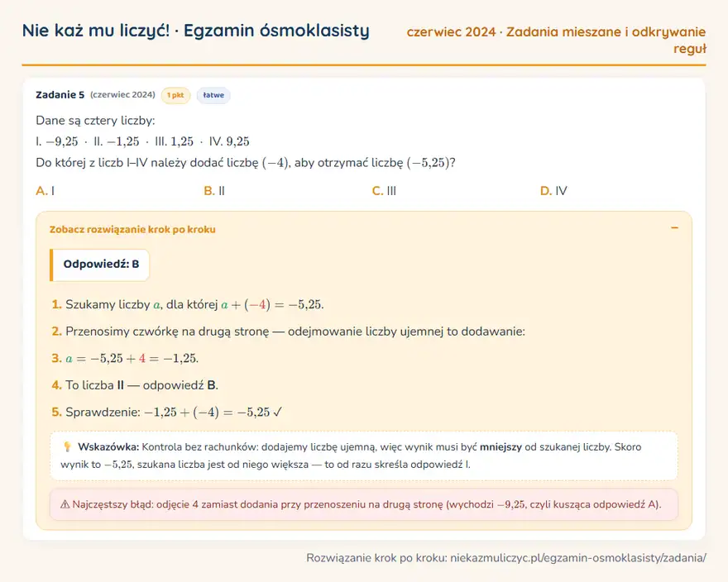Viewport: 728px width, 582px height.
Task: Collapse the step-by-step solution with the minus icon
Action: [x=674, y=228]
